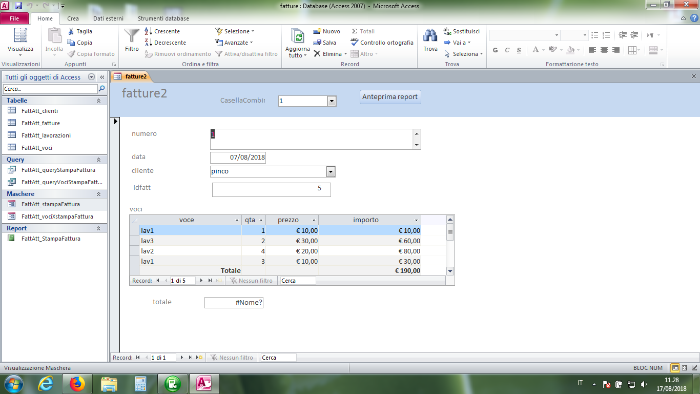Switch to Strumenti database tab

[163, 18]
